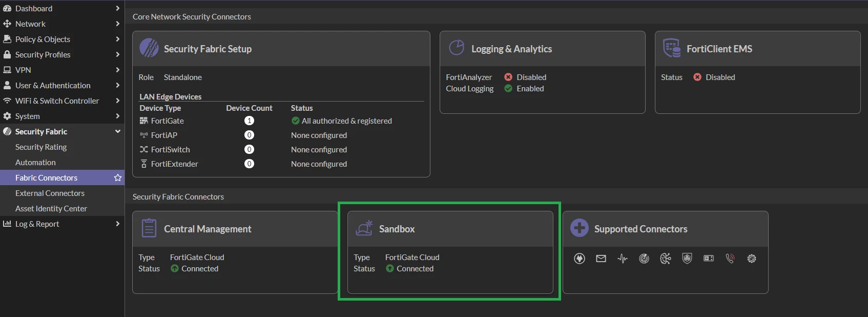Viewport: 868px width, 317px height.
Task: Click the FortiGate device count badge
Action: pos(249,121)
